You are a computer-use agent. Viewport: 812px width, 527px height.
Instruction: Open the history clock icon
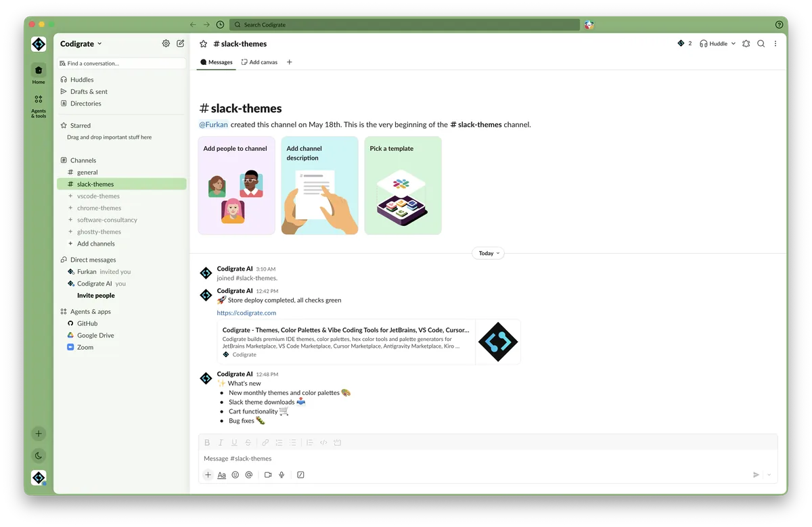click(220, 24)
